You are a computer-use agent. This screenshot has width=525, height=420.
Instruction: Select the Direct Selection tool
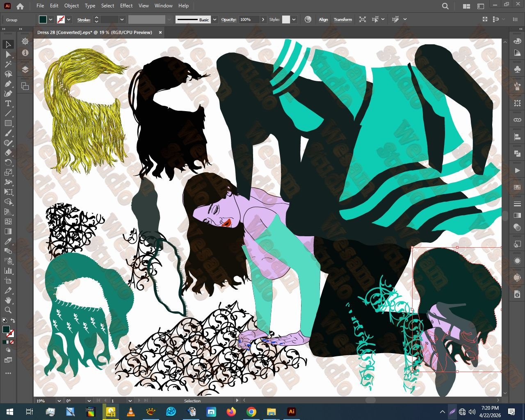tap(8, 54)
